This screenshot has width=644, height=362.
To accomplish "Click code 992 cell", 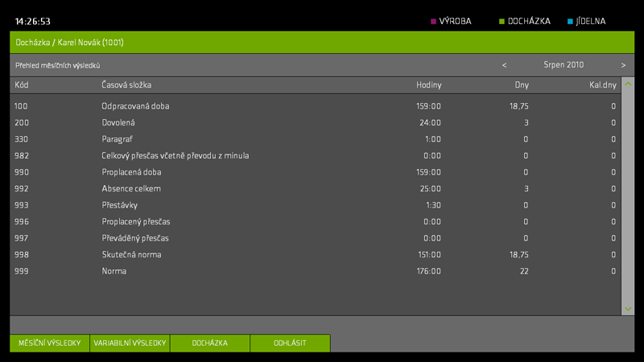I will point(22,189).
